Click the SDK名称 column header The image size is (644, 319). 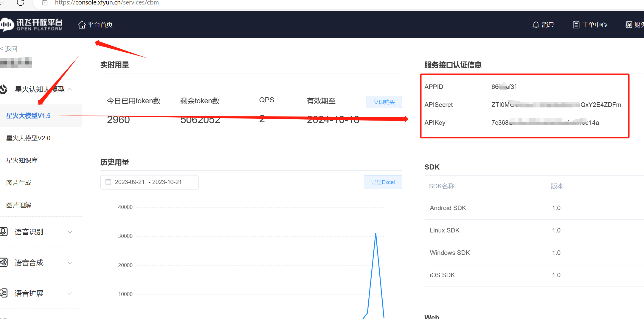[442, 186]
